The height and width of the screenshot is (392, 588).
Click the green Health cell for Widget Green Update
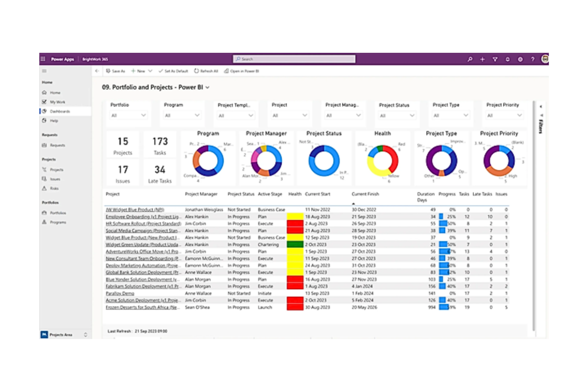coord(295,245)
